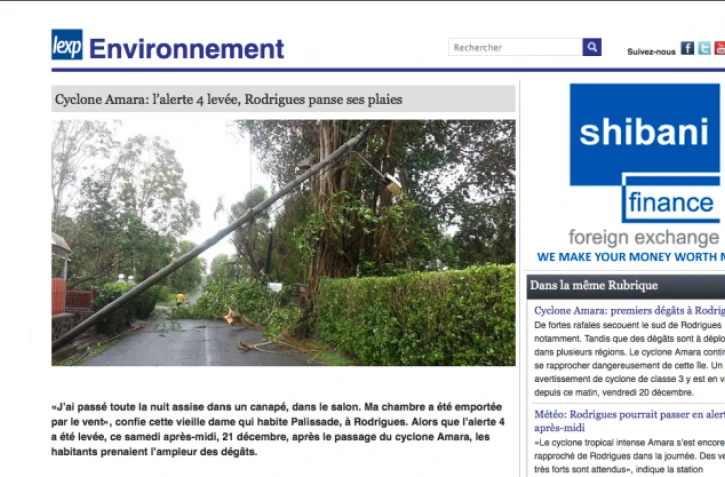Open the YouTube follow icon
The image size is (725, 477).
click(720, 48)
